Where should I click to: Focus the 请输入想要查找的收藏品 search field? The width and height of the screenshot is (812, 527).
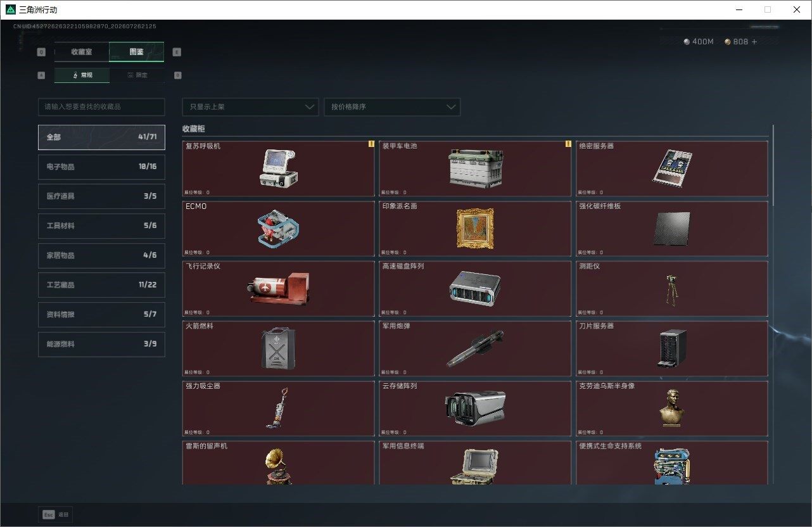tap(101, 107)
